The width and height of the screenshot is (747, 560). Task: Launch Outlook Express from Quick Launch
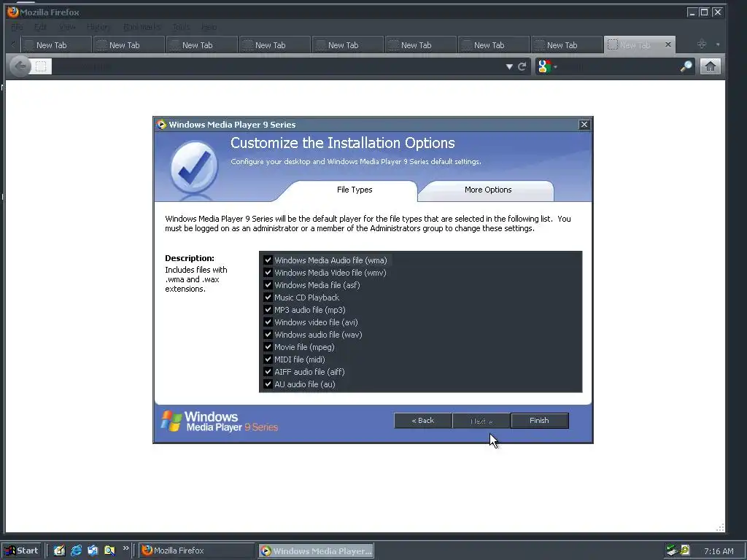pyautogui.click(x=93, y=551)
